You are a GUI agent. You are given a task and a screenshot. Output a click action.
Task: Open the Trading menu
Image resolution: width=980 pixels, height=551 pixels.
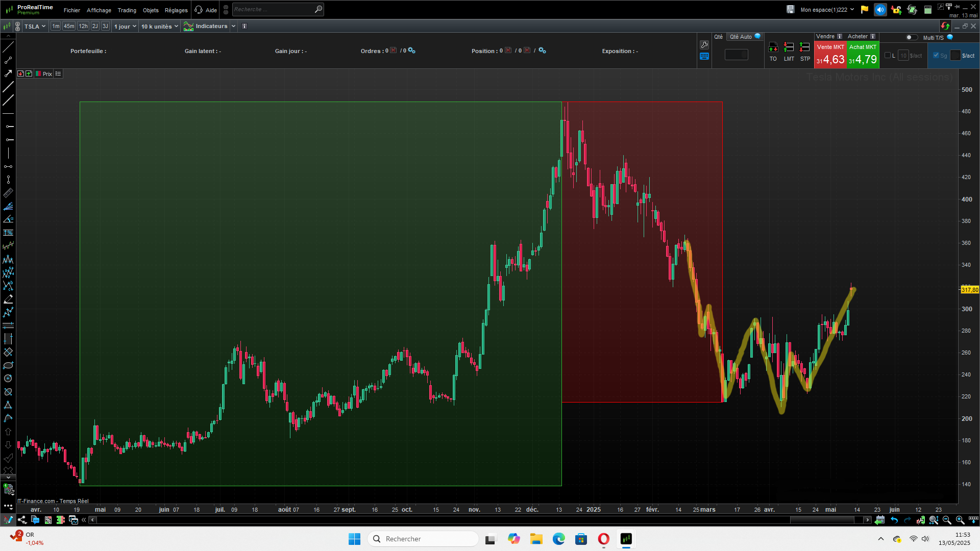(x=127, y=10)
